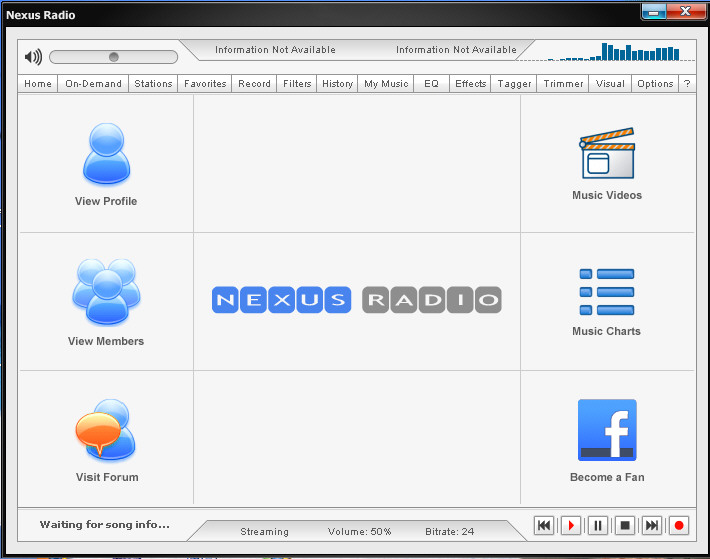The width and height of the screenshot is (710, 559).
Task: Click the Music Videos label
Action: click(607, 195)
